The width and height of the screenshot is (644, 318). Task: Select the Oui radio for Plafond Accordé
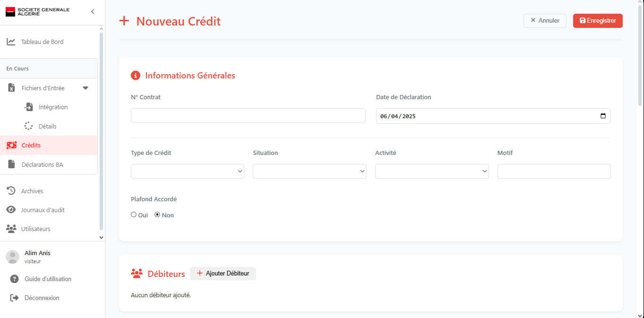pyautogui.click(x=133, y=214)
